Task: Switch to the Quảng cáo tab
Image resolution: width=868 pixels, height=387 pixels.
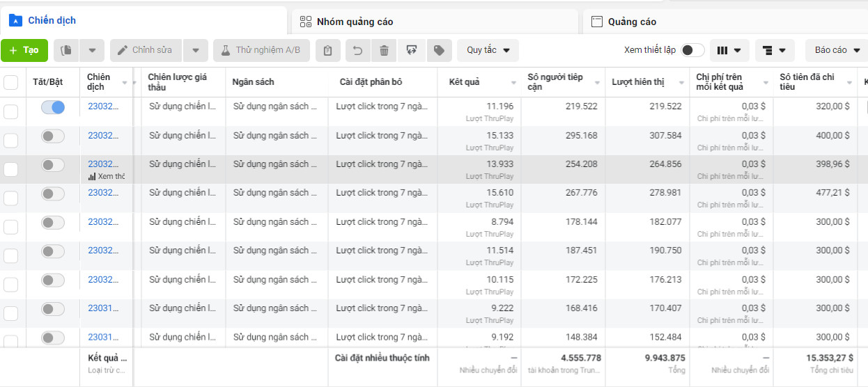Action: click(x=632, y=22)
